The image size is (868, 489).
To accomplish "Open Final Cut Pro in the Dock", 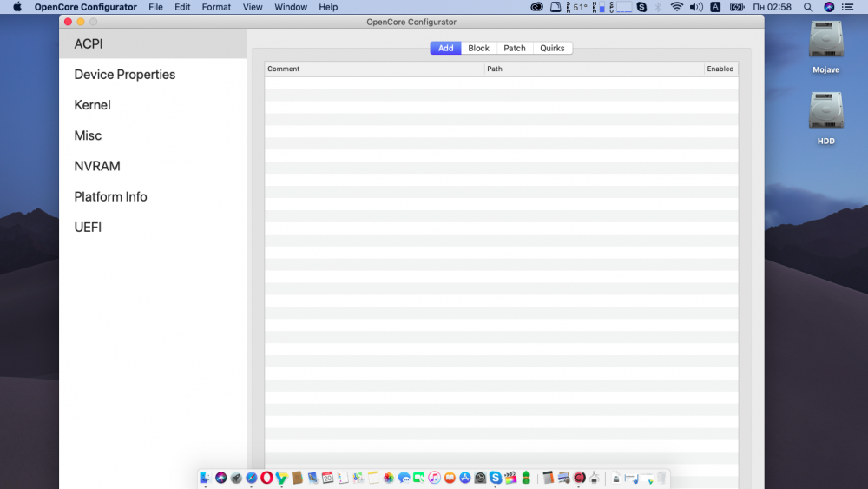I will (510, 478).
